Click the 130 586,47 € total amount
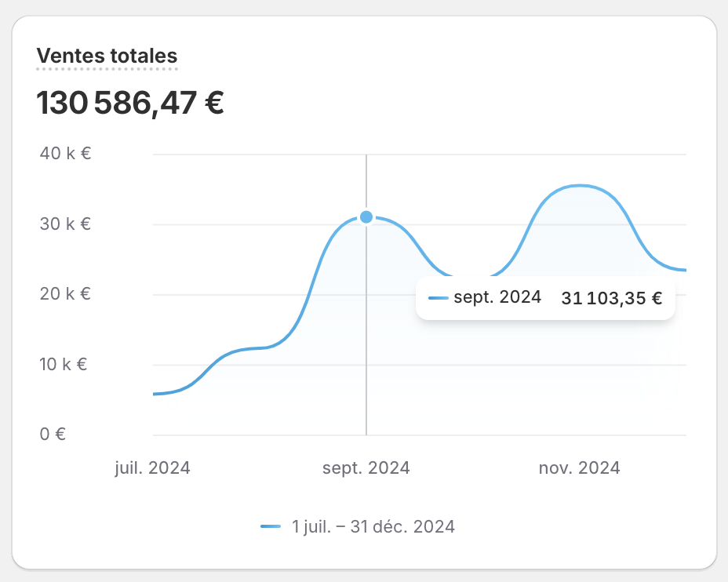Screen dimensions: 728x582 point(130,103)
